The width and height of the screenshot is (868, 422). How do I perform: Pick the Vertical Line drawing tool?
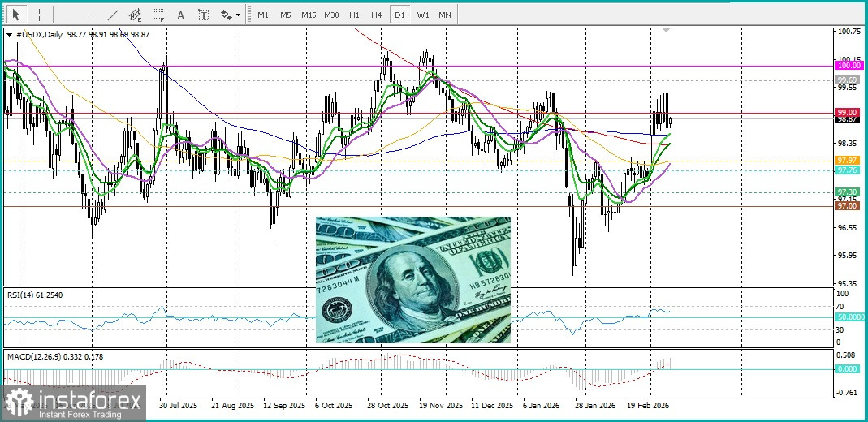point(67,15)
